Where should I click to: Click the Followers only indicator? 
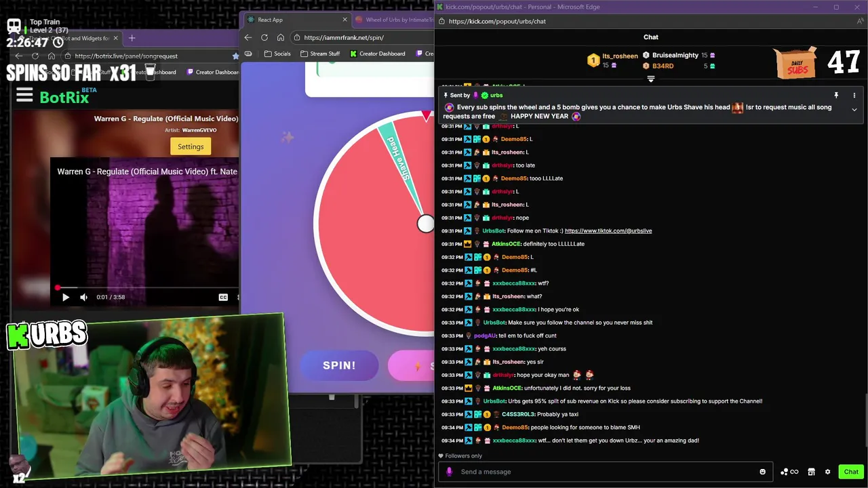pos(460,456)
